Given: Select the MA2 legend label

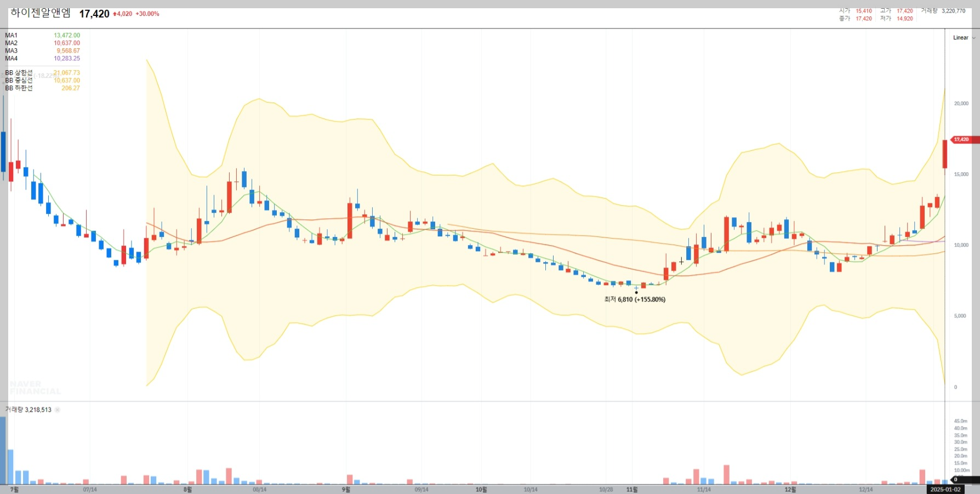Looking at the screenshot, I should [x=12, y=43].
